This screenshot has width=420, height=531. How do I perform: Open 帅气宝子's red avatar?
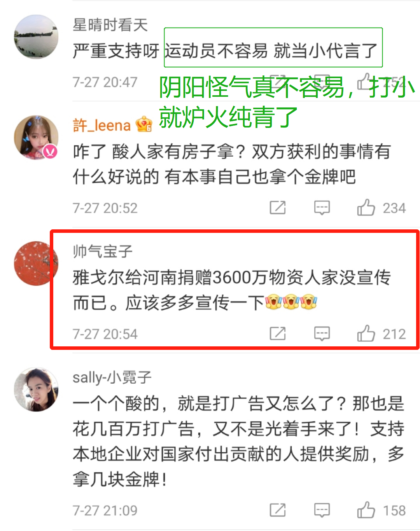(x=36, y=263)
